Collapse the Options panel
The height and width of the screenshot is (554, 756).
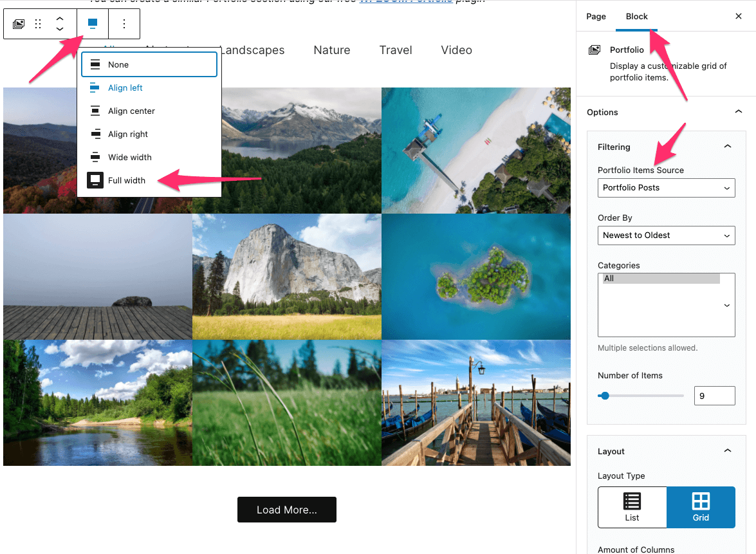point(738,112)
